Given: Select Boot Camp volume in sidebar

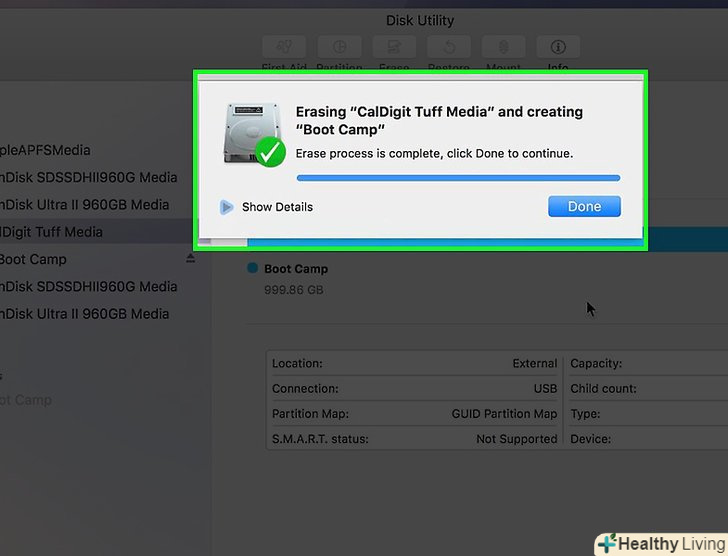Looking at the screenshot, I should point(33,259).
